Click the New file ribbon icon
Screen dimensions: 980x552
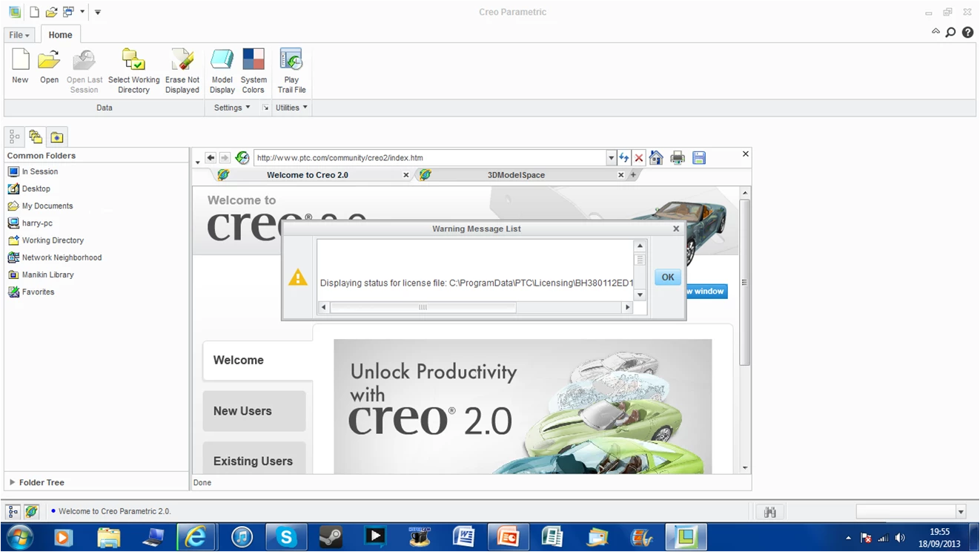(20, 60)
